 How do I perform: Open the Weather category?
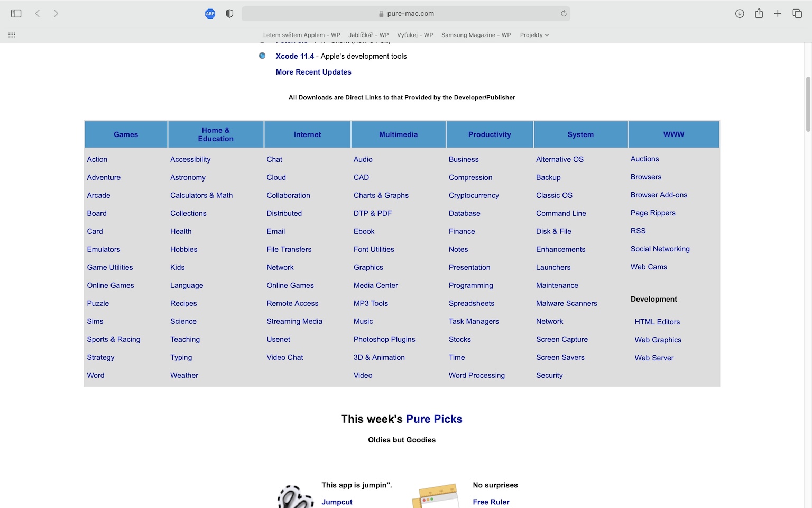pyautogui.click(x=184, y=375)
